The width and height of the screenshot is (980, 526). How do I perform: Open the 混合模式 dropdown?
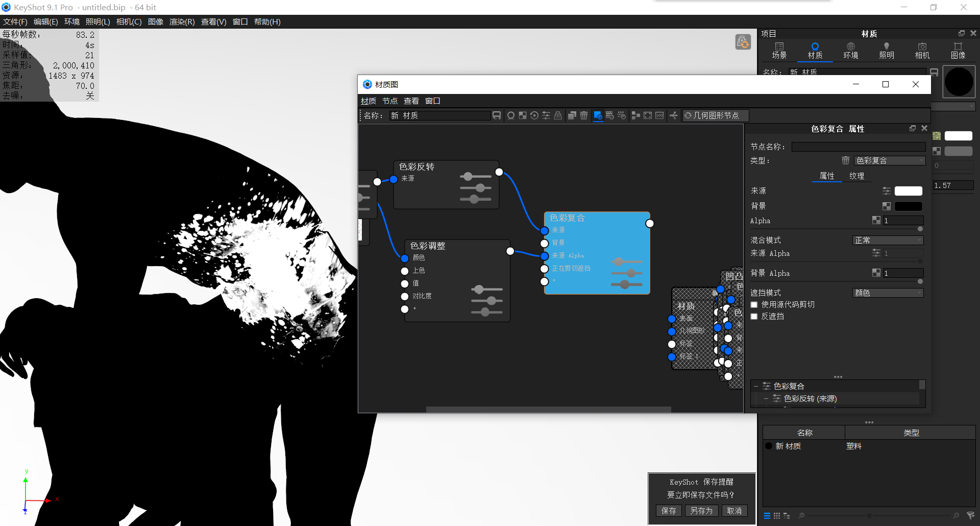888,240
